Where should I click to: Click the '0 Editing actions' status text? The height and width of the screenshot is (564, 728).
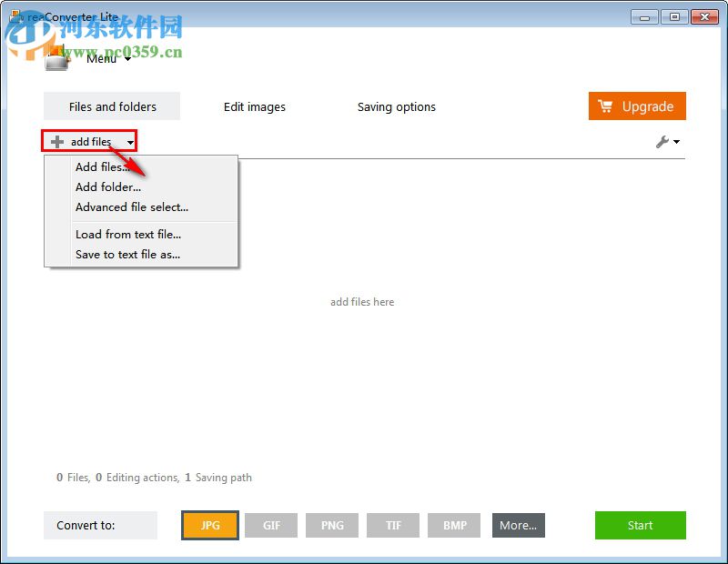click(x=137, y=478)
